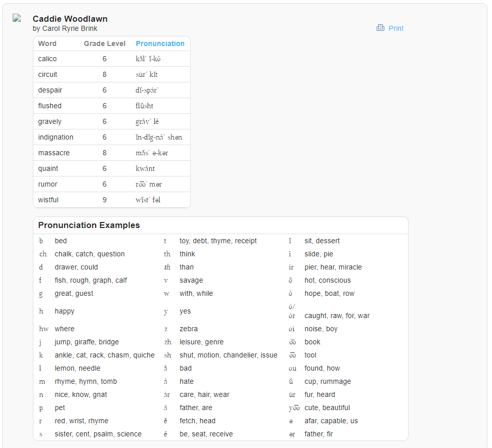Click the pronunciation text for massacre
Image resolution: width=492 pixels, height=448 pixels.
pyautogui.click(x=152, y=153)
